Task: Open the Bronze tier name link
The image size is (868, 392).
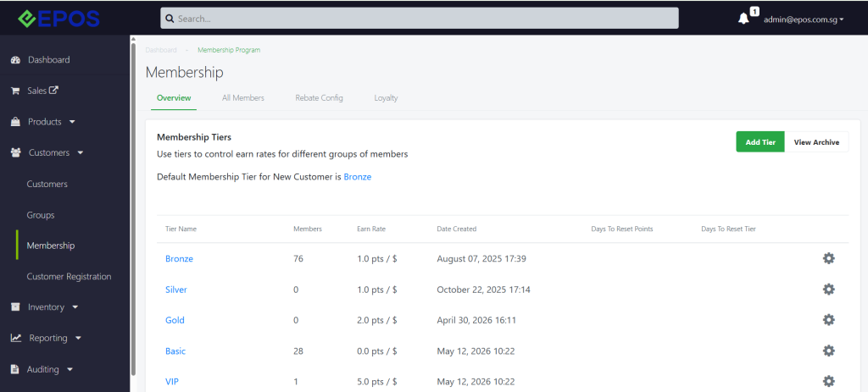Action: point(179,258)
